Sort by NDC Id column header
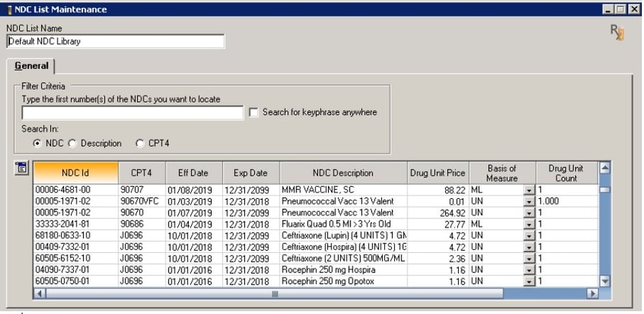644x314 pixels. click(75, 173)
